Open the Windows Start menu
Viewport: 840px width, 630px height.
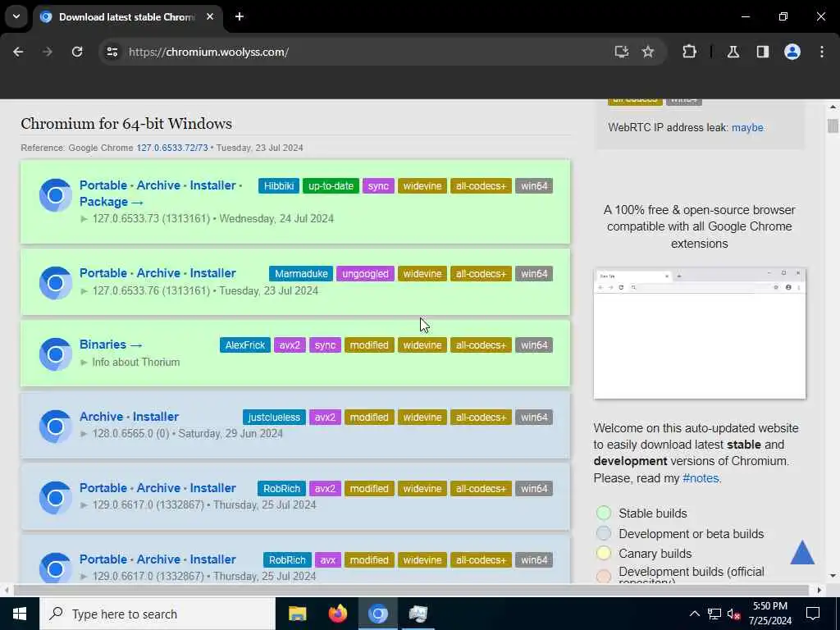coord(20,614)
